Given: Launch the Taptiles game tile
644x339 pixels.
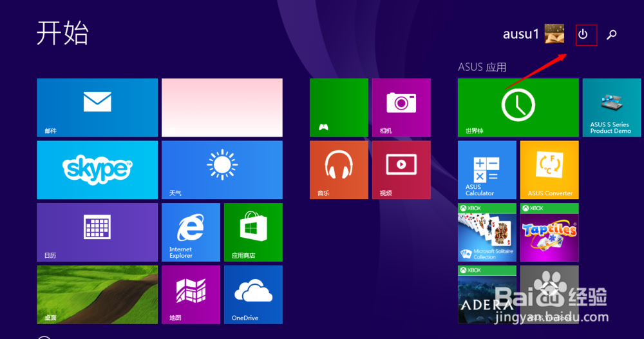Looking at the screenshot, I should pos(549,232).
